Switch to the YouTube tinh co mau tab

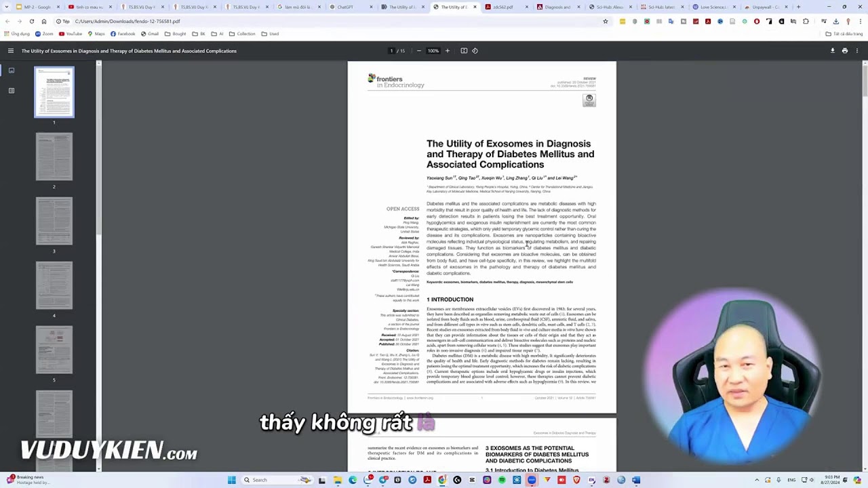click(x=90, y=7)
